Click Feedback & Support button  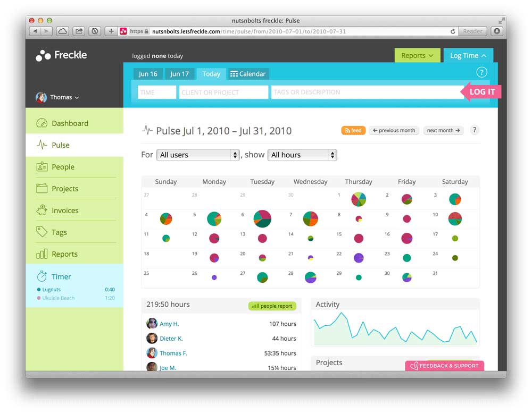click(444, 366)
